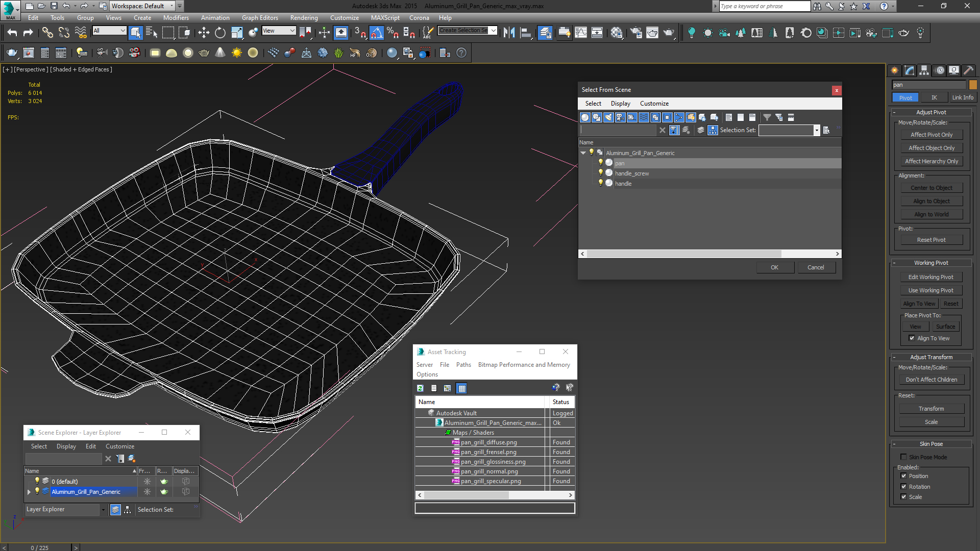Create a Cone primitive from lower toolbar
980x551 pixels.
(x=220, y=53)
